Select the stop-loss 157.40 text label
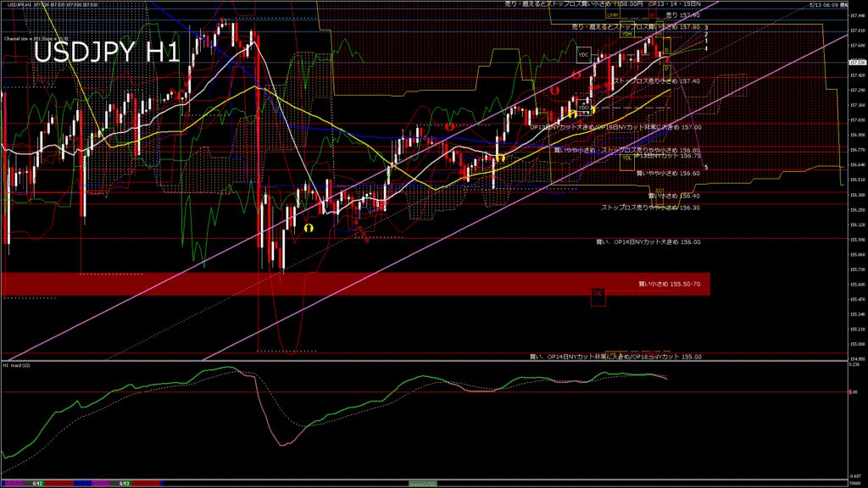 [x=657, y=80]
